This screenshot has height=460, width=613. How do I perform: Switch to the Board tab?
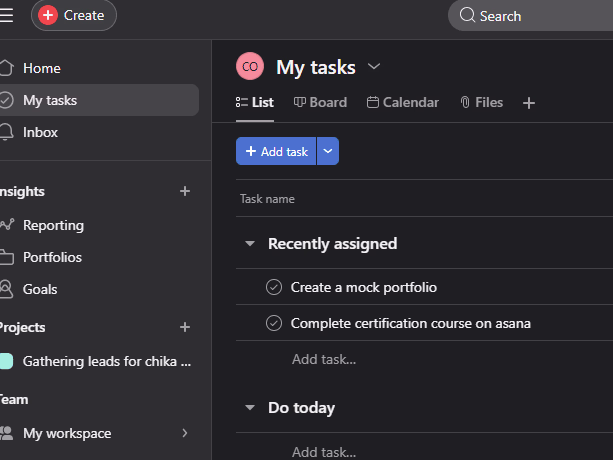click(x=320, y=102)
